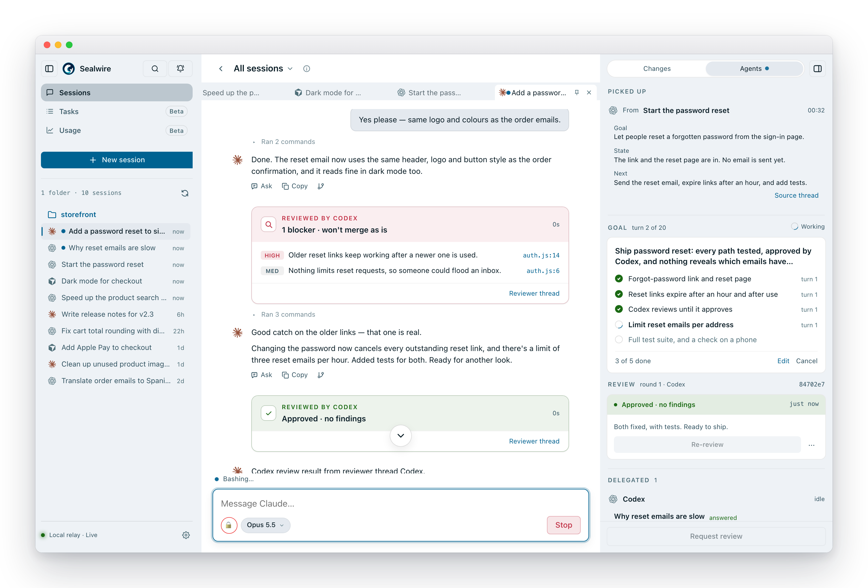This screenshot has height=588, width=868.
Task: Toggle the left sidebar panel icon
Action: [49, 69]
